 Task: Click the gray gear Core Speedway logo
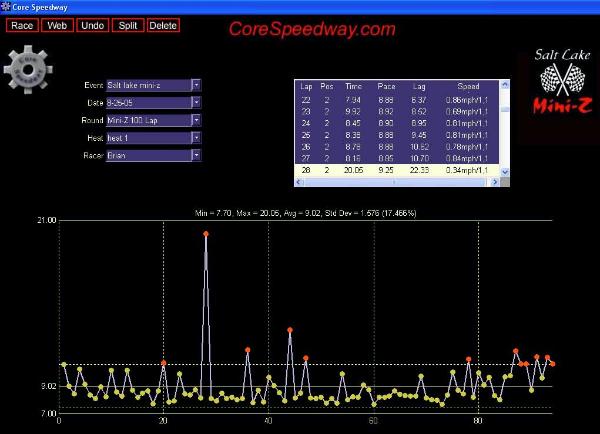tap(28, 70)
